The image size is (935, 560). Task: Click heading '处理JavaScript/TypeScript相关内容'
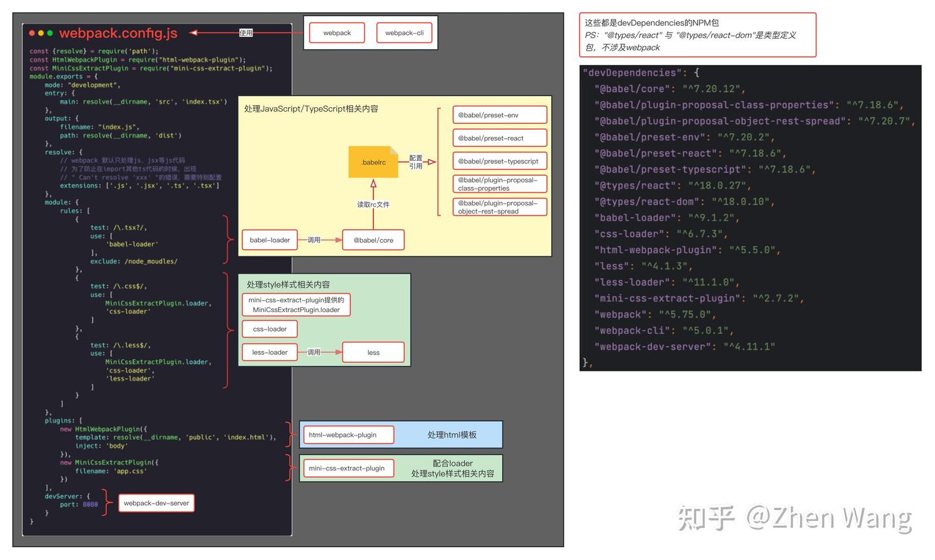311,109
